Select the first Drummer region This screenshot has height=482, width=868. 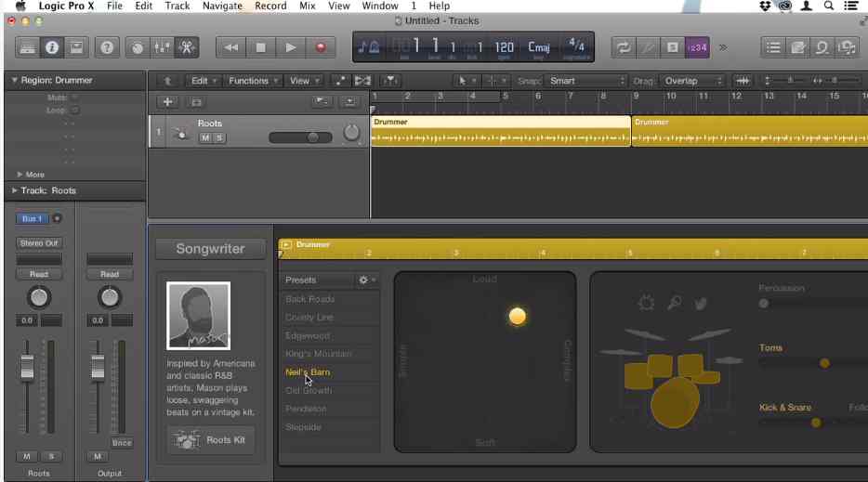pyautogui.click(x=500, y=131)
